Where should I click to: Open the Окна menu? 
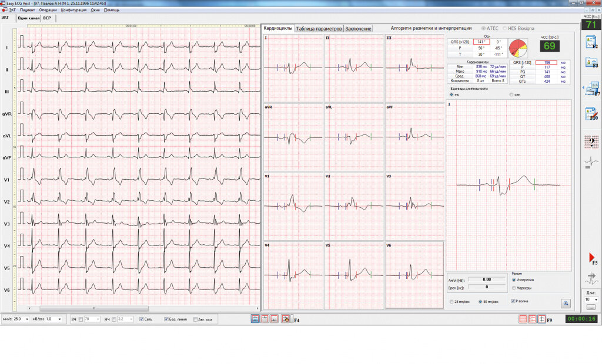click(95, 10)
